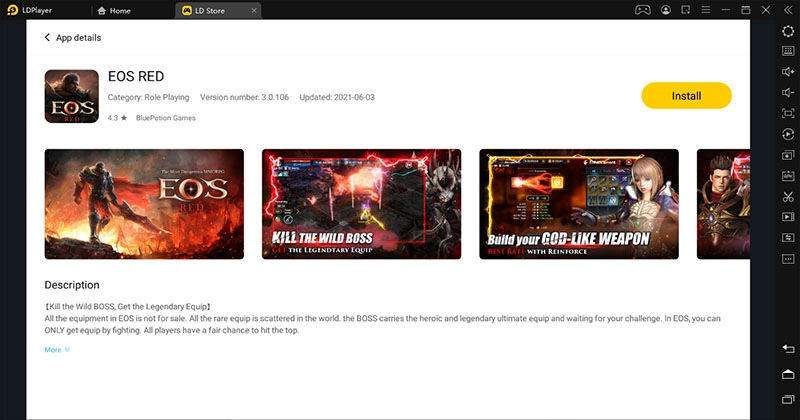This screenshot has height=420, width=800.
Task: Open Android recent apps button
Action: [788, 399]
